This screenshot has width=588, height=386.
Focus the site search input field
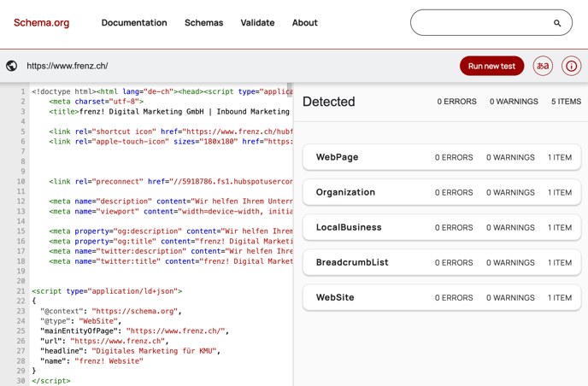[x=491, y=23]
